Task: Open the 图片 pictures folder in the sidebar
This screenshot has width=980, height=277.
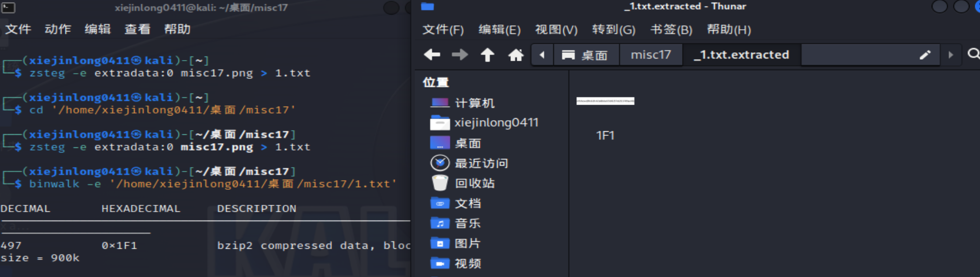Action: point(467,243)
